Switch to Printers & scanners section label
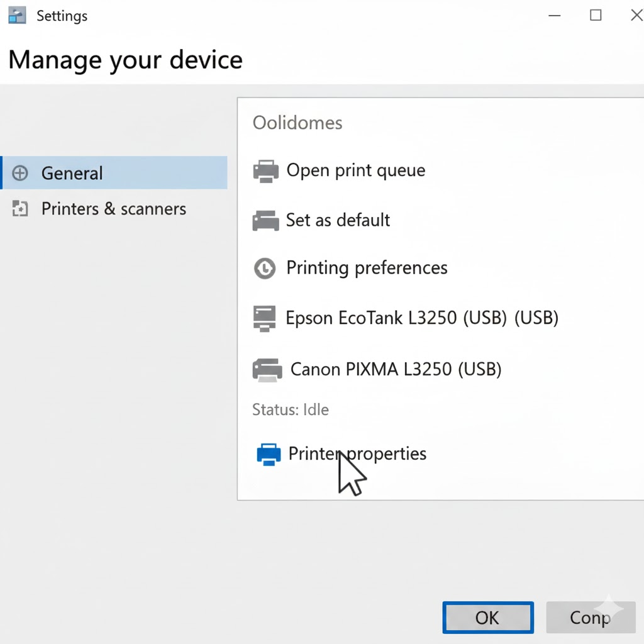 (114, 209)
